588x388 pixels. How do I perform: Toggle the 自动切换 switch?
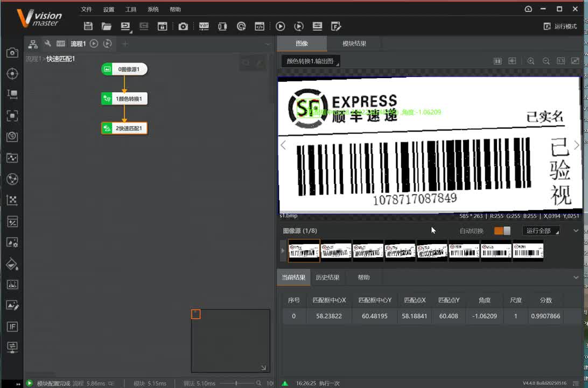coord(502,231)
